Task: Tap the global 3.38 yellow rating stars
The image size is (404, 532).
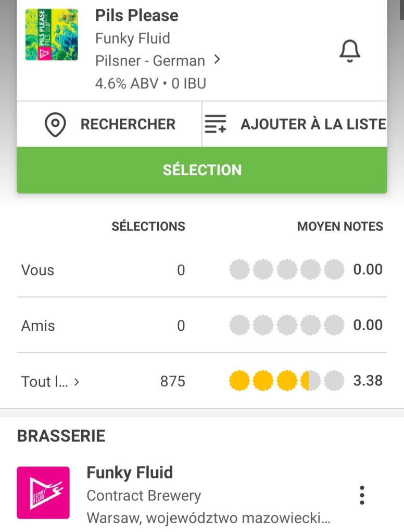Action: [x=286, y=381]
